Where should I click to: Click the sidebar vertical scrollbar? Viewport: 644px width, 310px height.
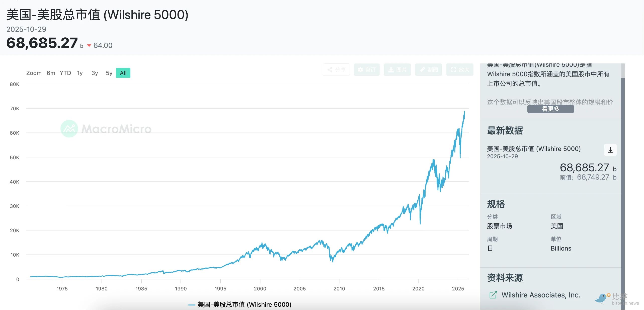point(623,176)
